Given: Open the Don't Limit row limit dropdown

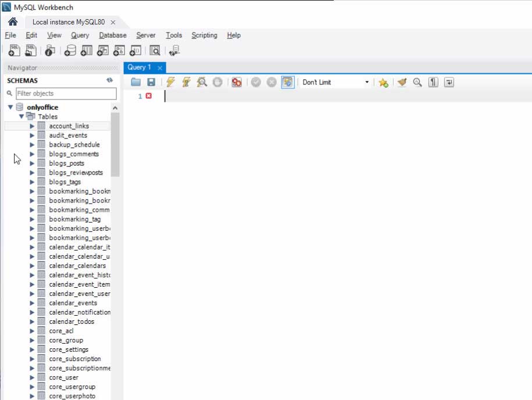Looking at the screenshot, I should pyautogui.click(x=368, y=82).
